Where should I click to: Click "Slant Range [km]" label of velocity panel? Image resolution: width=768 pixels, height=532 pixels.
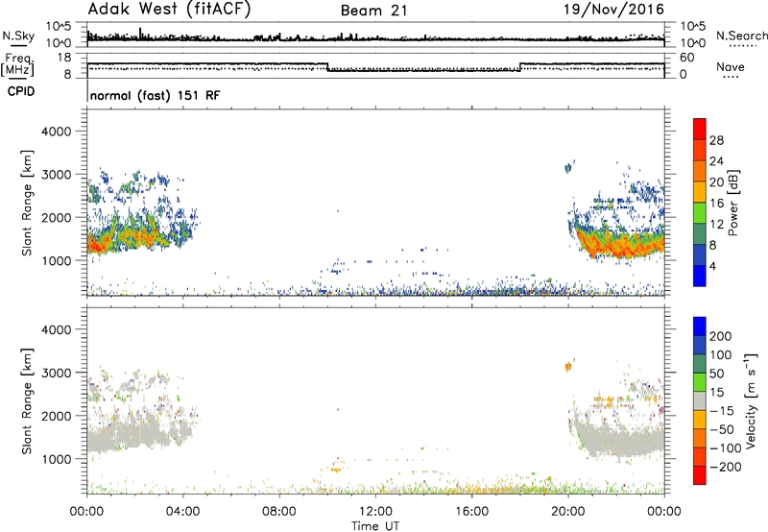[28, 401]
